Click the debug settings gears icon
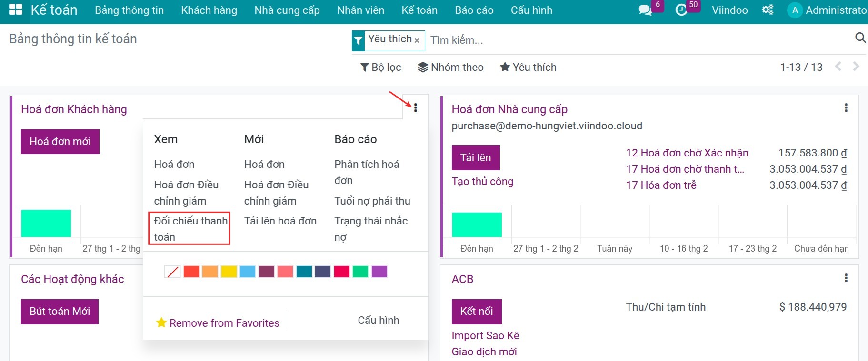 point(768,10)
